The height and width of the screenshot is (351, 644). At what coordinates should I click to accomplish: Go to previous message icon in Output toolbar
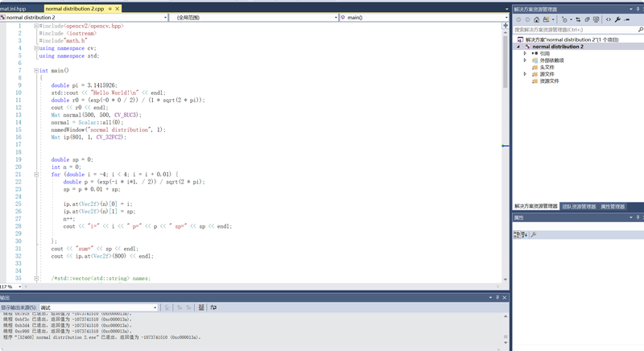point(180,308)
